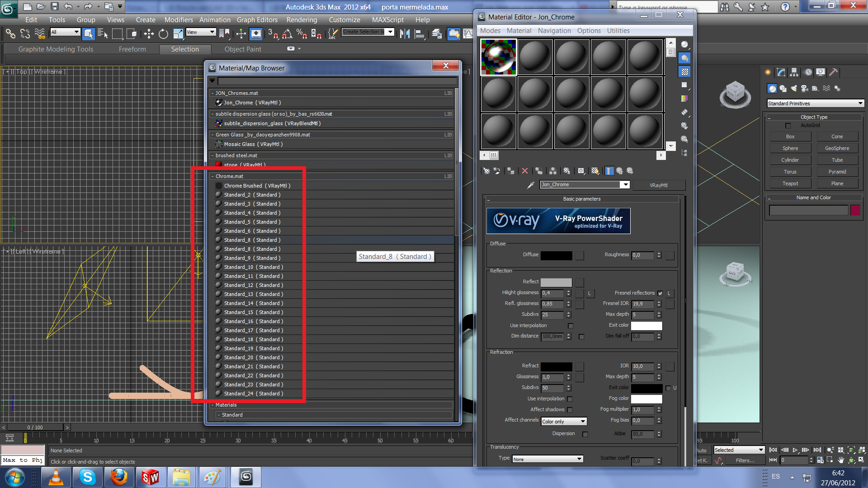The image size is (868, 488).
Task: Toggle AutoGrid checkbox
Action: [x=788, y=126]
